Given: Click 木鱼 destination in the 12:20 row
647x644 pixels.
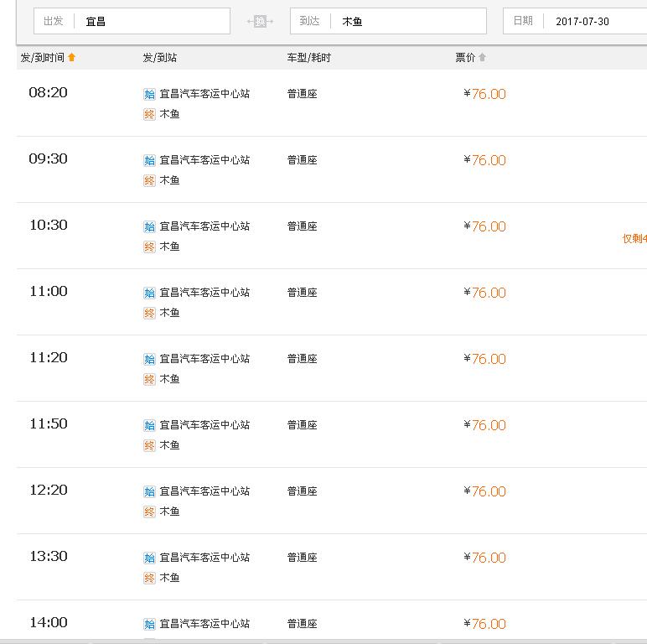Looking at the screenshot, I should [x=169, y=512].
